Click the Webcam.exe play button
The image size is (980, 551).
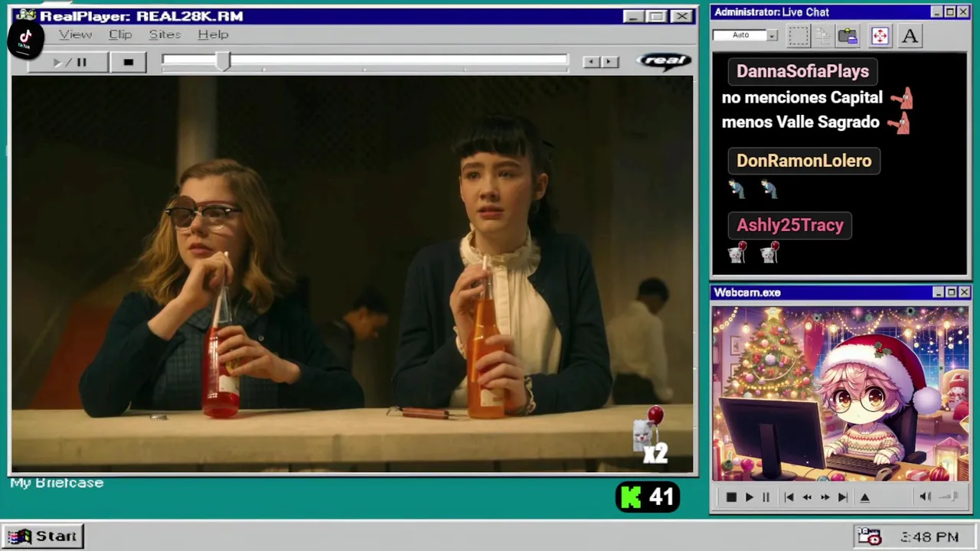pos(749,497)
